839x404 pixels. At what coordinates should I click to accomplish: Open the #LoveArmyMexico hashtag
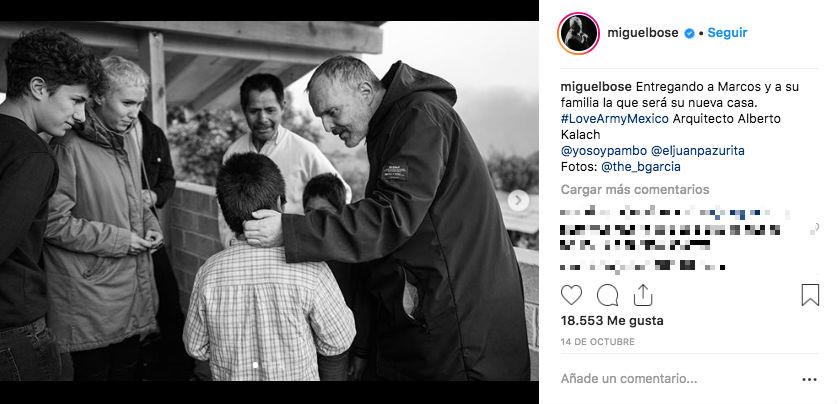point(614,119)
